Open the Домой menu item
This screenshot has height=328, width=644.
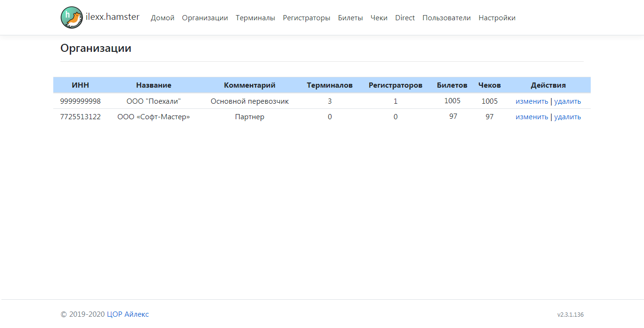pos(163,18)
